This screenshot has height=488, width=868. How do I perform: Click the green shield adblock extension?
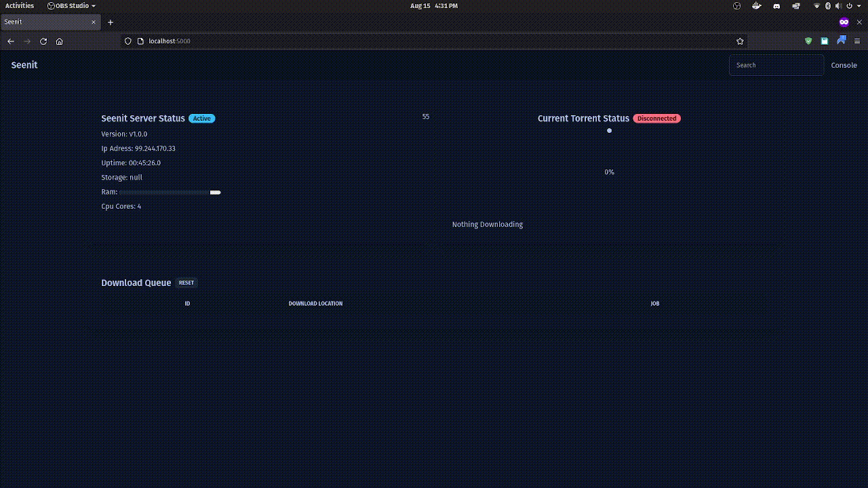[x=808, y=41]
